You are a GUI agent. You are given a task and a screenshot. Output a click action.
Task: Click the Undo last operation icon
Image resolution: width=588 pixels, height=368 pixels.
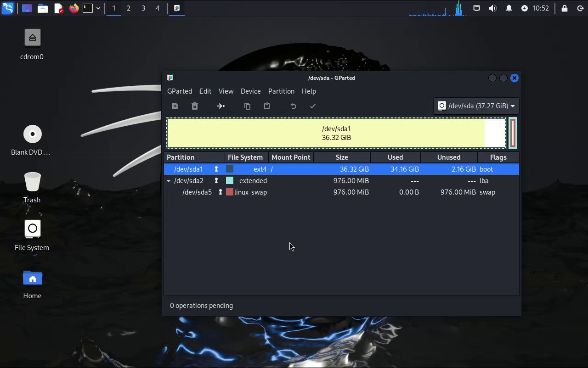tap(294, 106)
